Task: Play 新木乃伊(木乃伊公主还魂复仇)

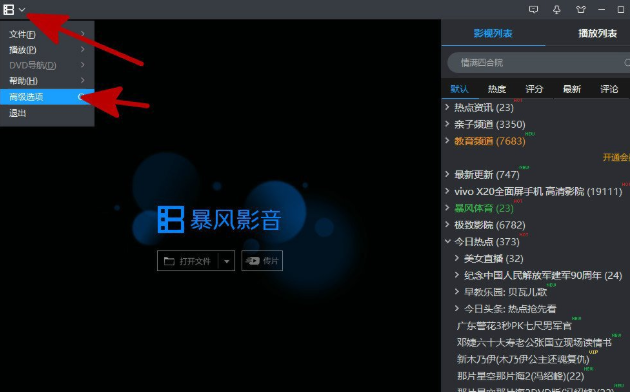Action: tap(523, 359)
